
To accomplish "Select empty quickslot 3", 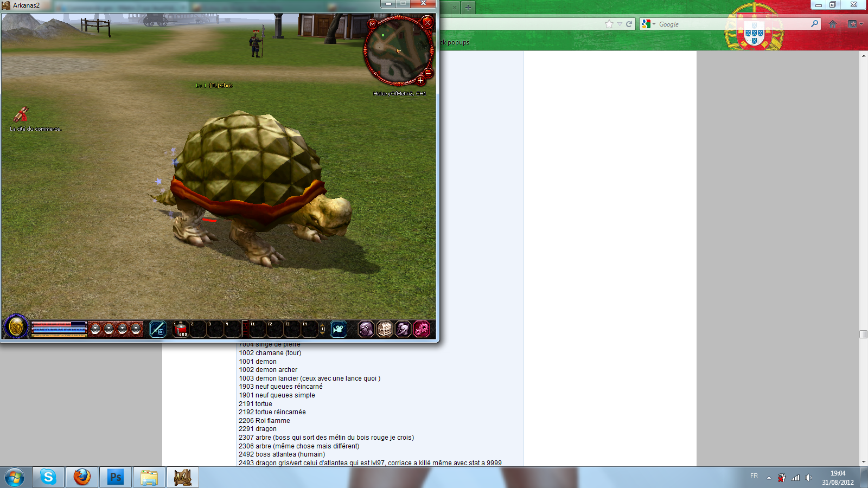I will 215,329.
